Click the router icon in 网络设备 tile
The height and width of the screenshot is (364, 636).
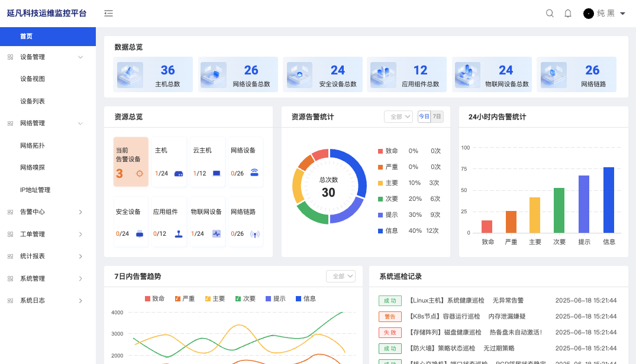254,173
